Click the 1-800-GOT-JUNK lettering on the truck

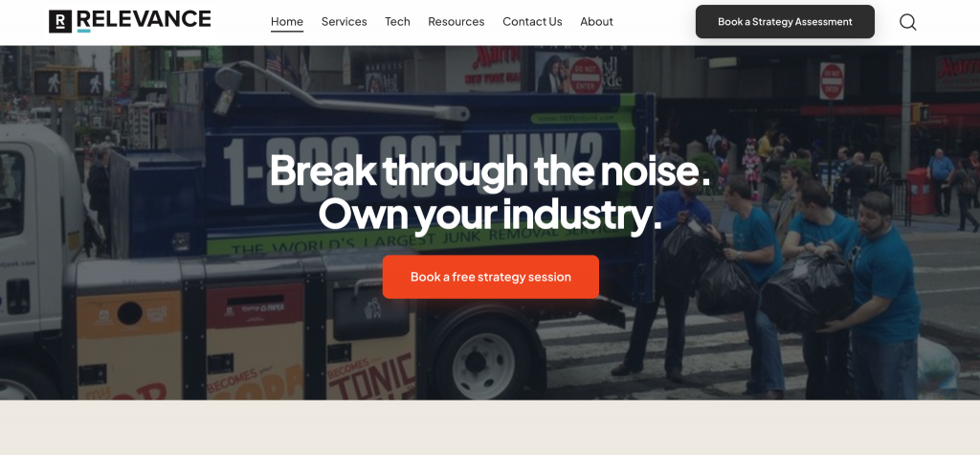[412, 169]
